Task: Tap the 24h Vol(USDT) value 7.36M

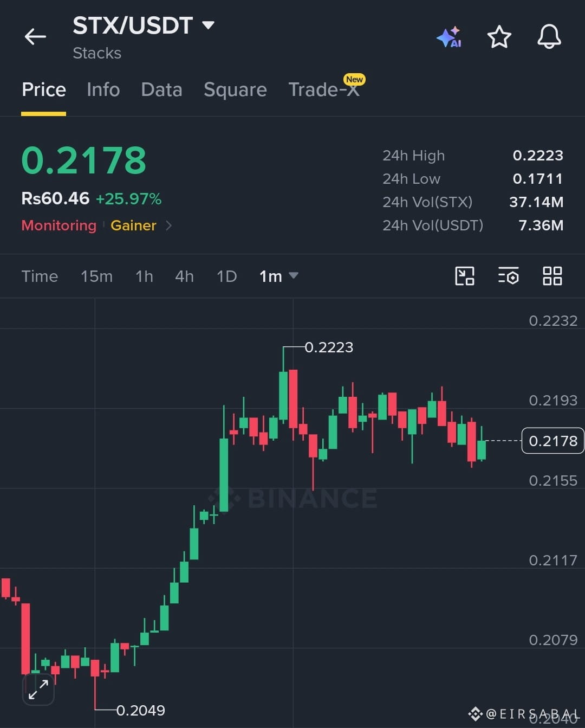Action: [x=541, y=226]
